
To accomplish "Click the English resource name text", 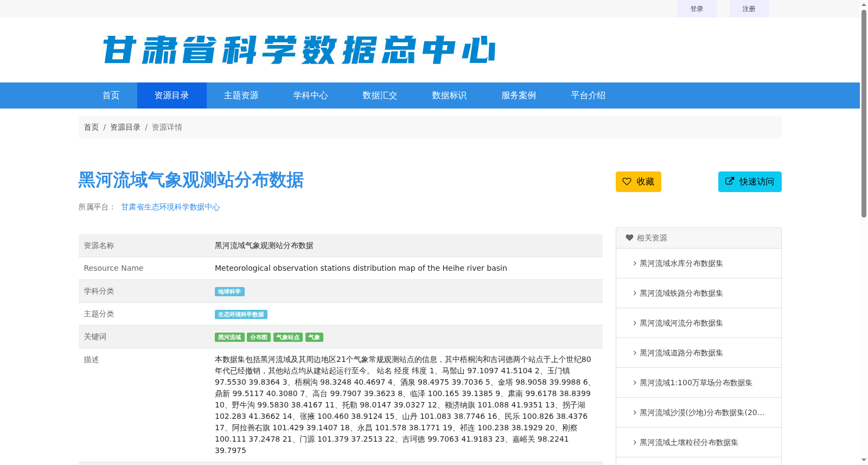I will (361, 268).
